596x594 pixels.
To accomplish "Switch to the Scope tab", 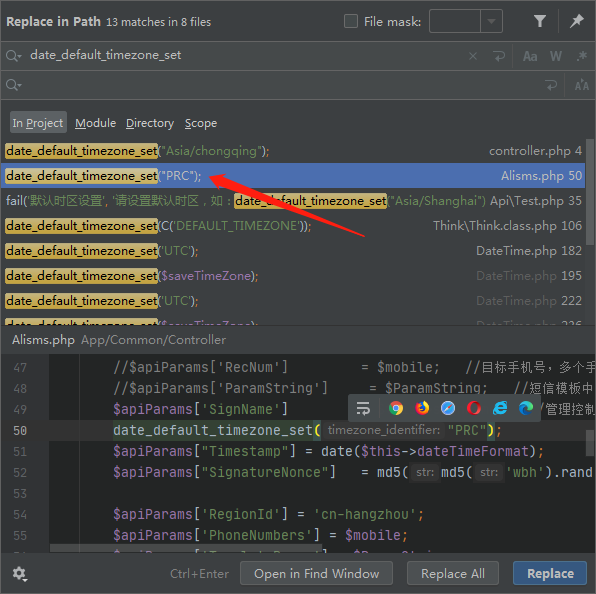I will (201, 123).
